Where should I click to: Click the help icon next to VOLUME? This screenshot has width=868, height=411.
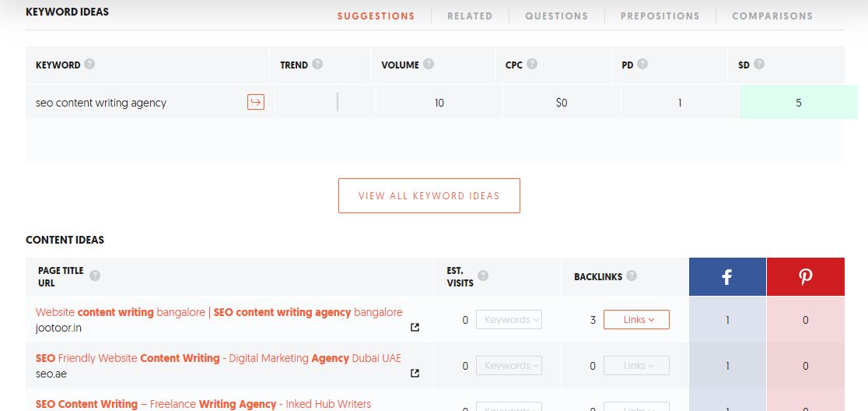pyautogui.click(x=429, y=65)
